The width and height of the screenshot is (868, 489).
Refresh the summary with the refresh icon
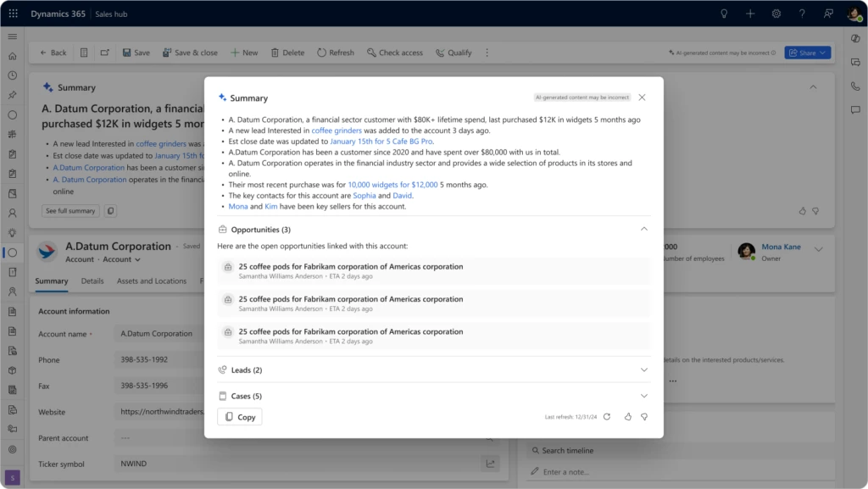[x=607, y=417]
